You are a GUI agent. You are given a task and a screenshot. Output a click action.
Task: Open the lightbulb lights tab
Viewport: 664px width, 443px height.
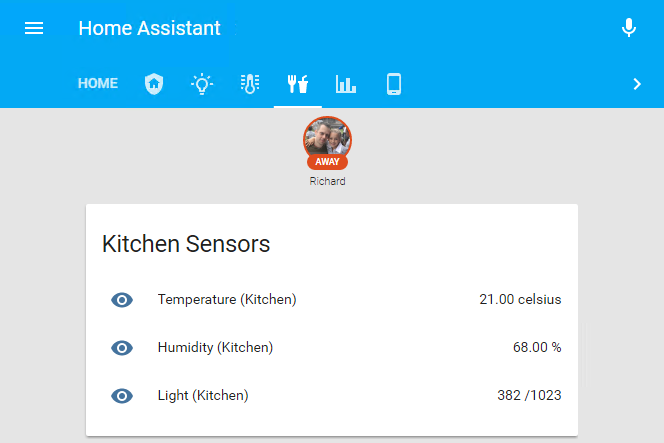(202, 84)
